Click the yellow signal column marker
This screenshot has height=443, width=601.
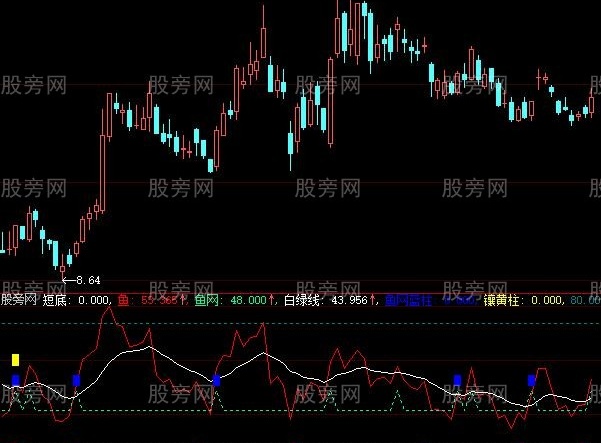[15, 360]
